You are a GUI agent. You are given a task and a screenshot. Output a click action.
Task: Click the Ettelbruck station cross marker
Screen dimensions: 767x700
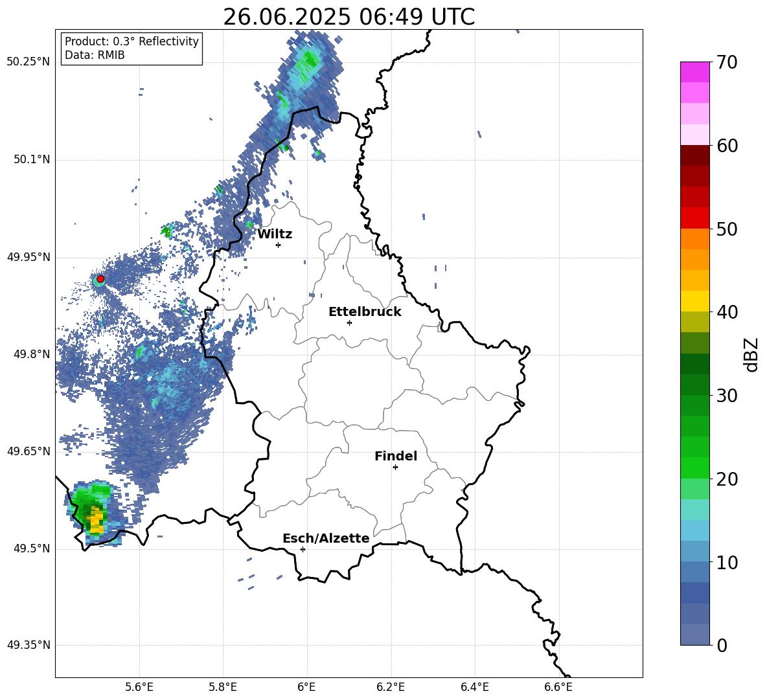click(349, 322)
